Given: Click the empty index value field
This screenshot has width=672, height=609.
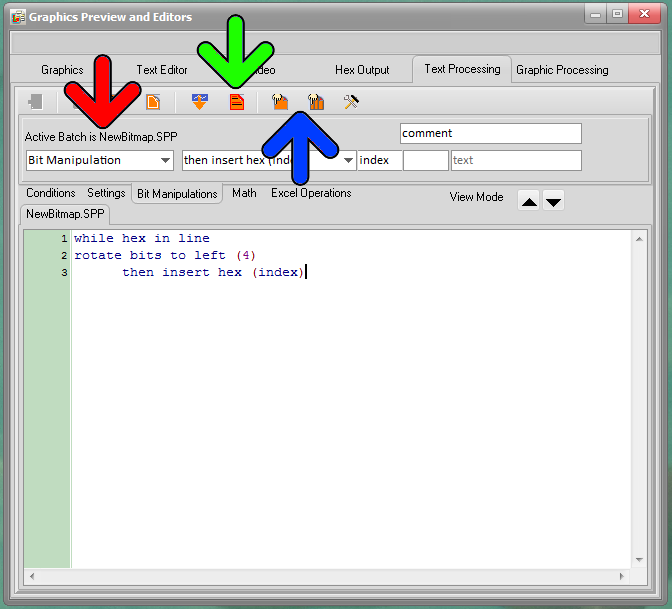Looking at the screenshot, I should click(426, 160).
